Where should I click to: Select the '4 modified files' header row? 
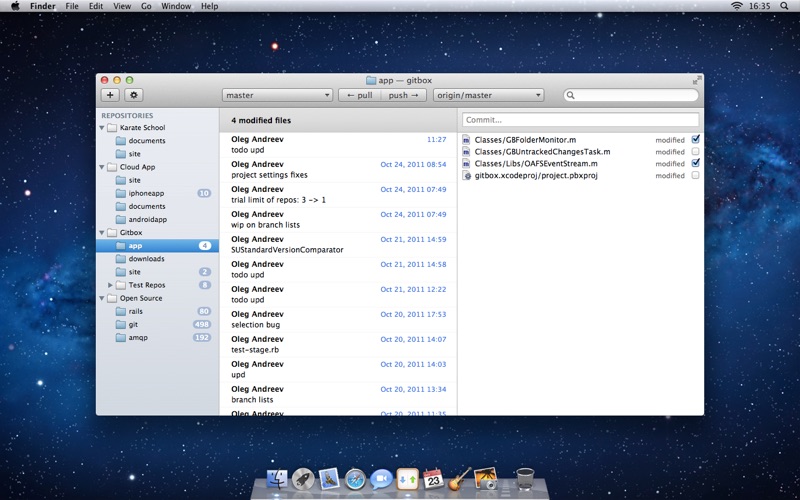click(338, 120)
